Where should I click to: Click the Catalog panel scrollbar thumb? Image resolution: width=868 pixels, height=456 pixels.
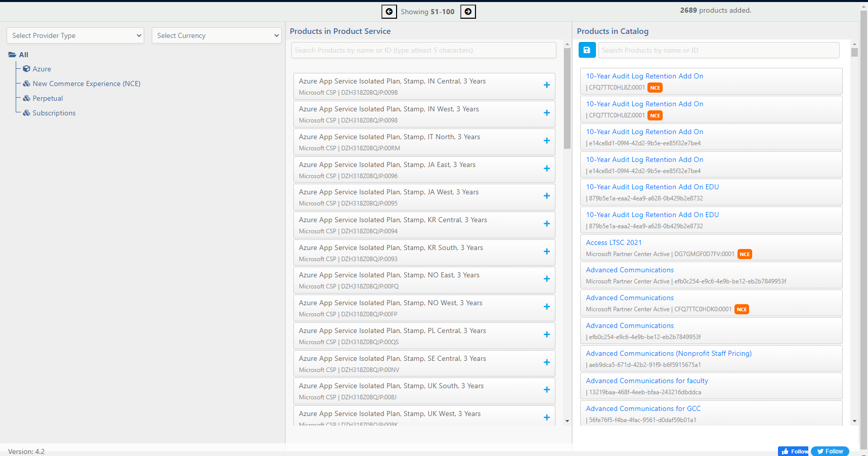(854, 52)
